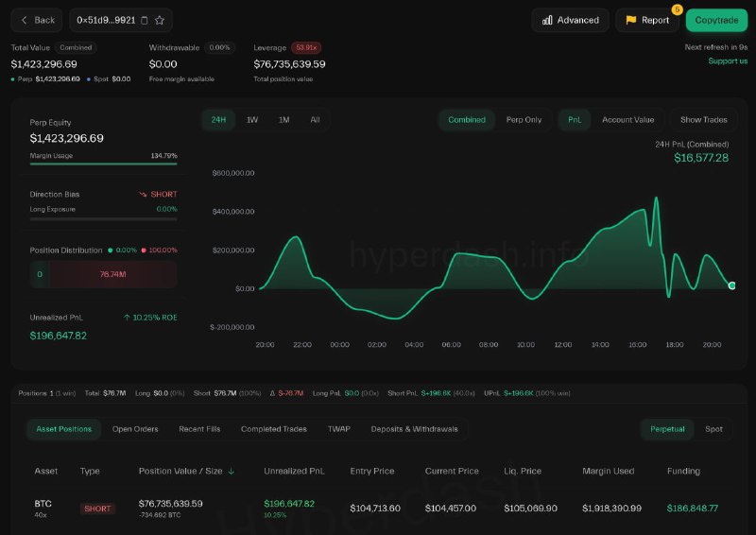The height and width of the screenshot is (535, 756).
Task: Click the 24H PnL value $16,577.28
Action: [701, 158]
